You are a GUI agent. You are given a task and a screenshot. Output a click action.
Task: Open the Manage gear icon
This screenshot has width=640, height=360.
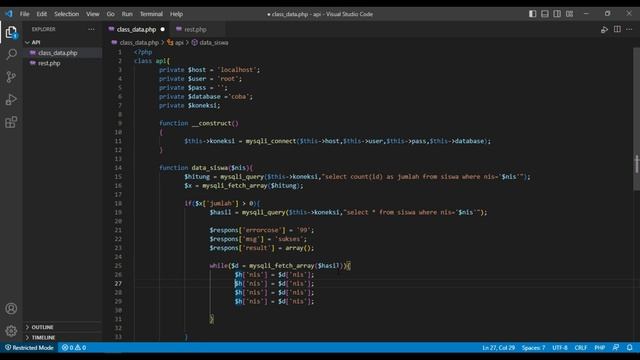click(11, 331)
